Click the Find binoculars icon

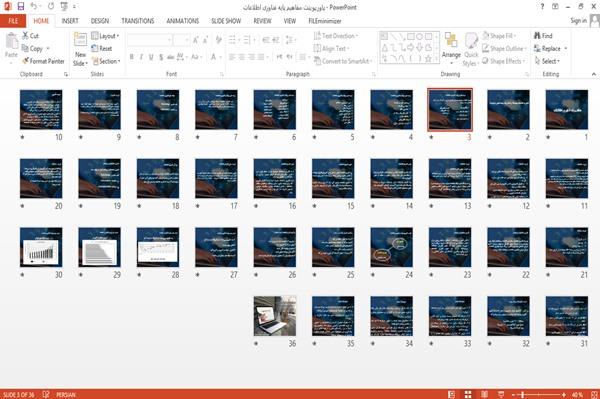tap(538, 36)
